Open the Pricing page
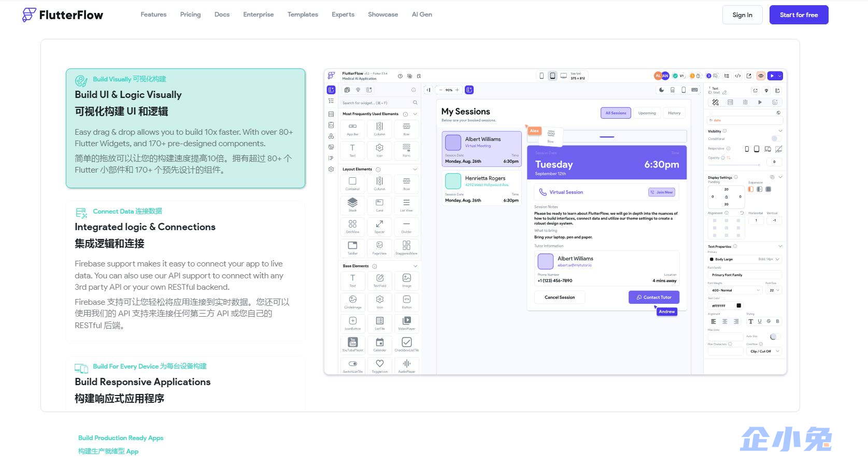Screen dimensions: 868x466 point(190,15)
